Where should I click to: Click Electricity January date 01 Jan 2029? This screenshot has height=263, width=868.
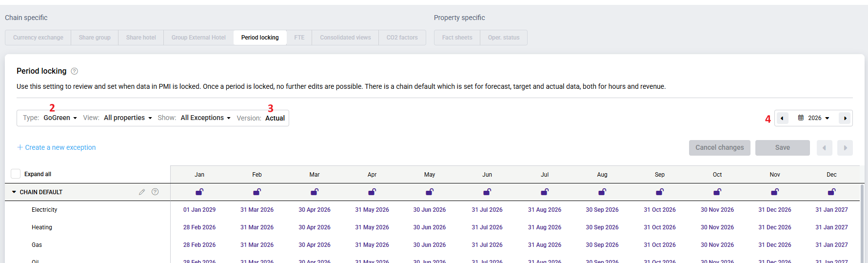click(199, 210)
